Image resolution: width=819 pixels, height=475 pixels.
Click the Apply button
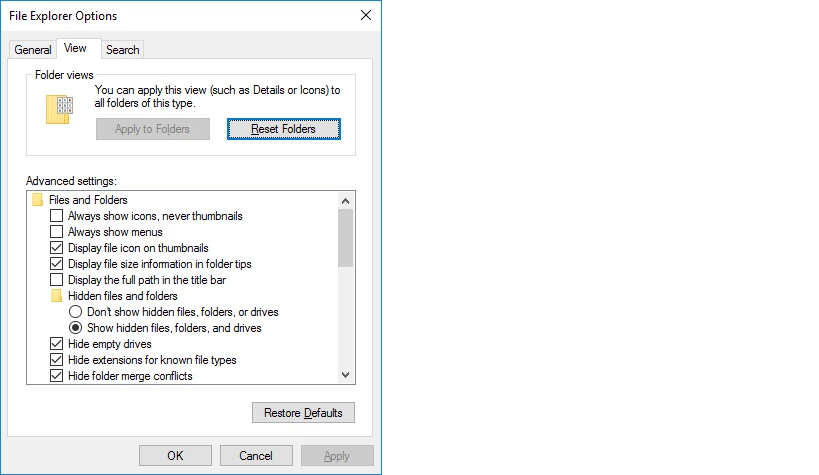click(337, 456)
